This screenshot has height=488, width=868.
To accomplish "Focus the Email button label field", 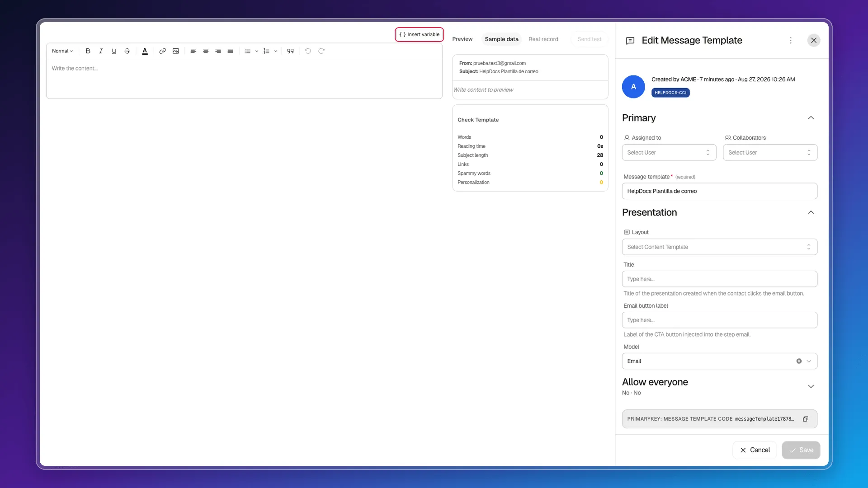I will pos(719,320).
